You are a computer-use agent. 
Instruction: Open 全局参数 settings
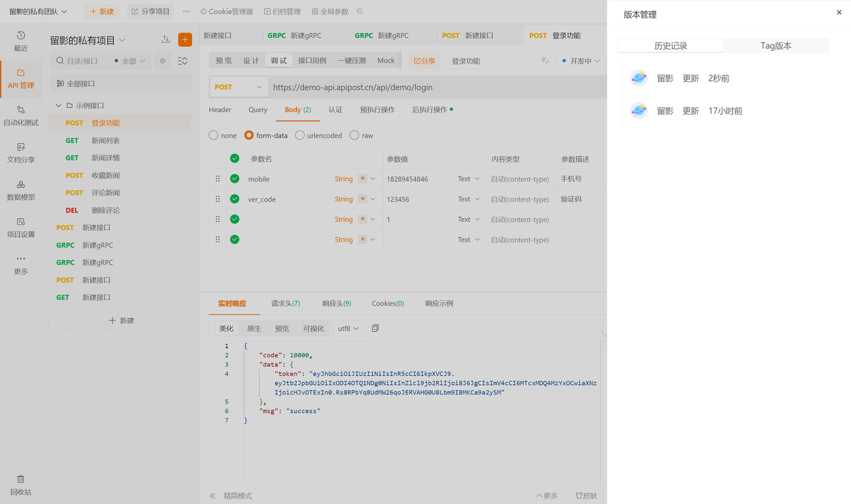click(x=330, y=11)
